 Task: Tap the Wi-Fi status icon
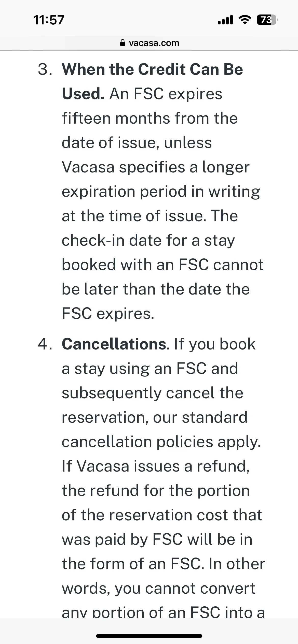tap(245, 20)
